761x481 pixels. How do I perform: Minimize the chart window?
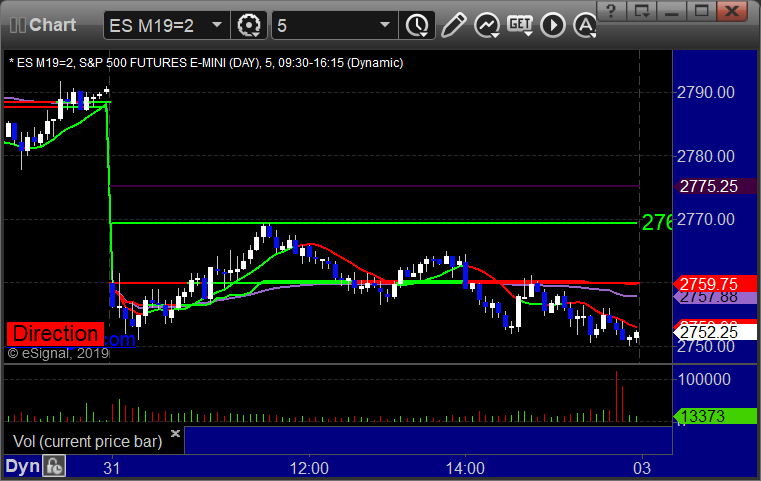pos(672,10)
